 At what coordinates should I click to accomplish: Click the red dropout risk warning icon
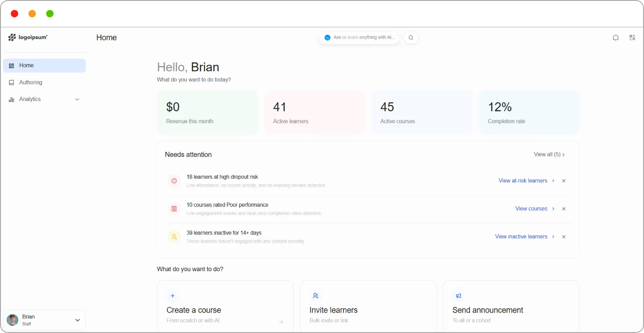point(174,181)
